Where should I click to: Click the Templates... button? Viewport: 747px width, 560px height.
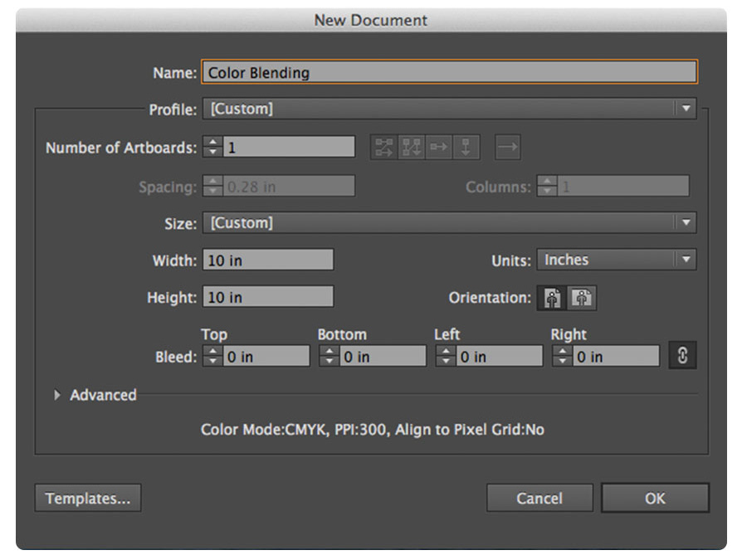pos(88,498)
